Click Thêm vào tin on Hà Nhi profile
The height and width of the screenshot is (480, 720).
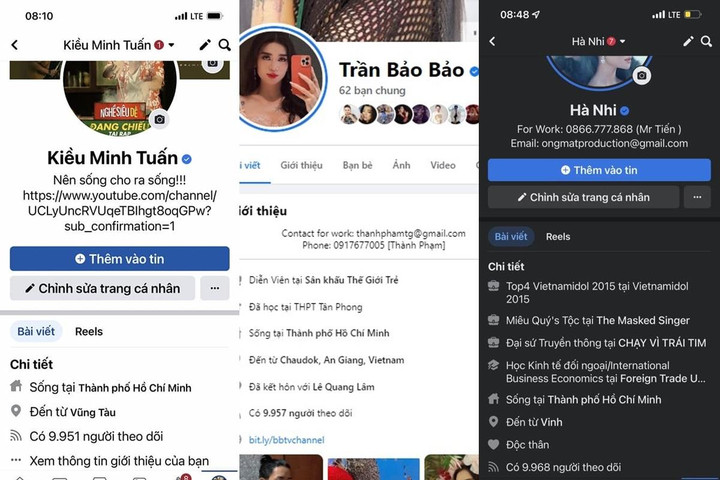[599, 170]
